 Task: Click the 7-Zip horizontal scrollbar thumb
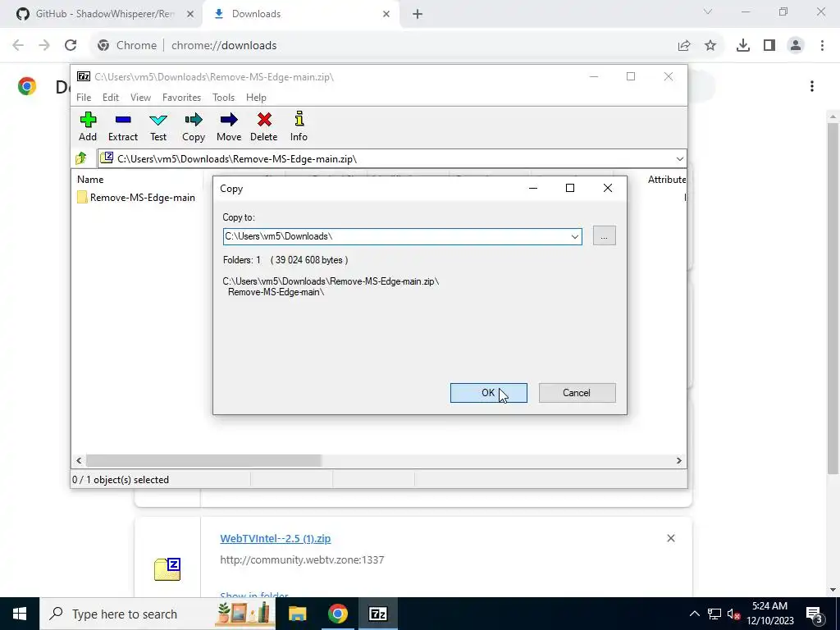203,461
